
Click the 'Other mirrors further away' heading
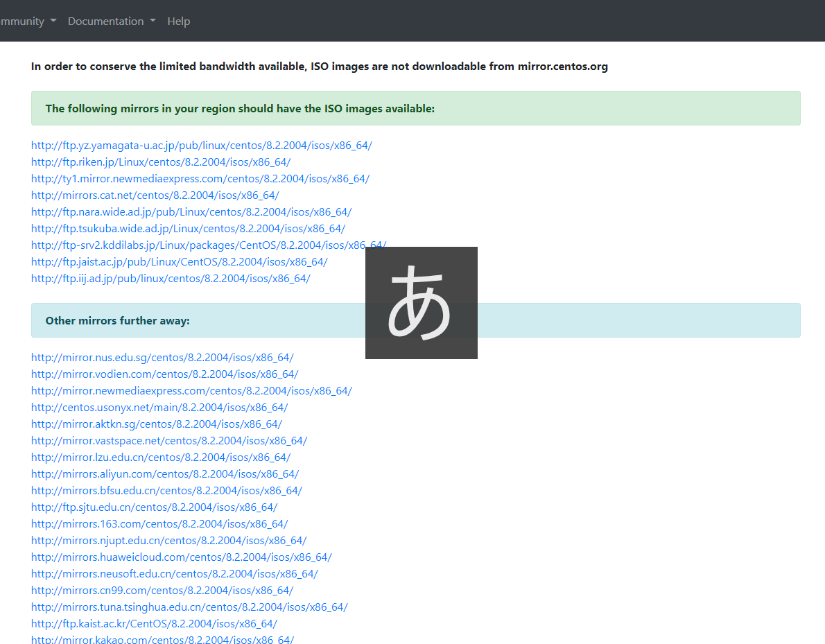[117, 320]
